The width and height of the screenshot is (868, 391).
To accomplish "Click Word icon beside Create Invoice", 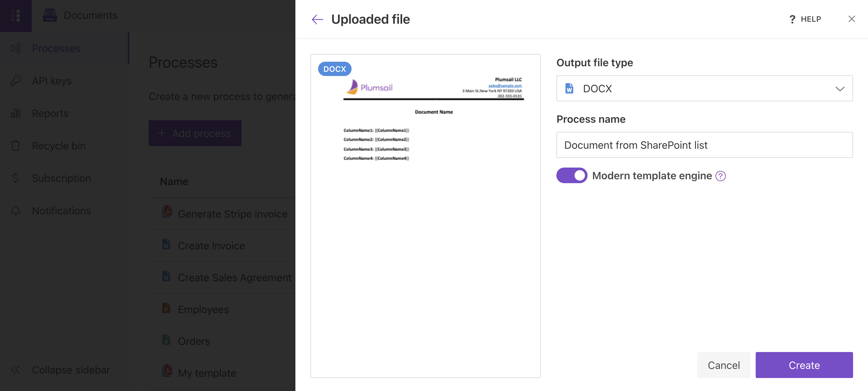I will 166,244.
